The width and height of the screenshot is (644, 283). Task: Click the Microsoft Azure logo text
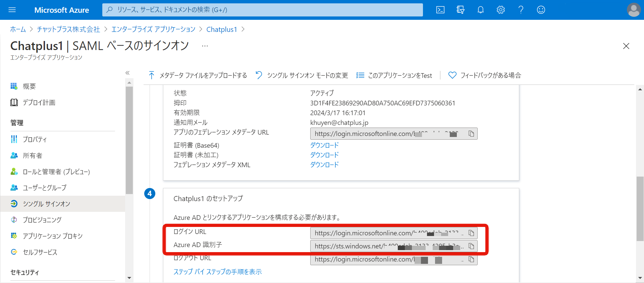click(x=62, y=10)
